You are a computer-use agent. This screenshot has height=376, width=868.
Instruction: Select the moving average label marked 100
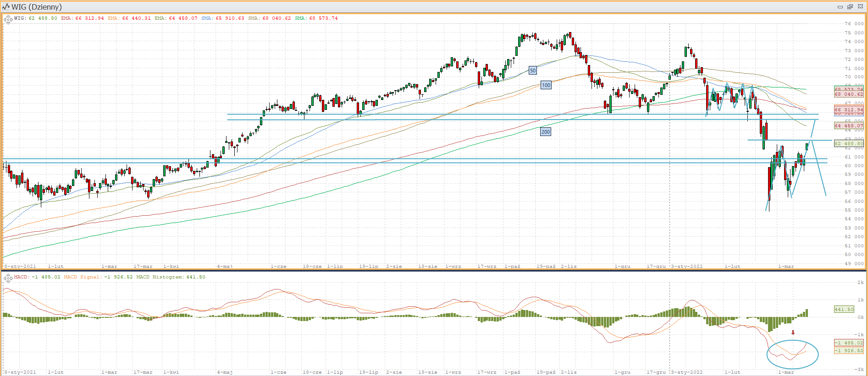tap(546, 85)
